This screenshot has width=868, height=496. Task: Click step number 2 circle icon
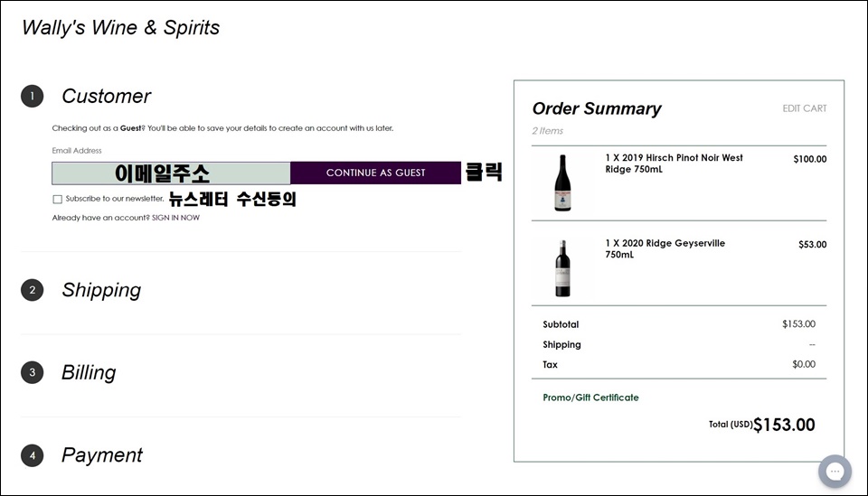click(x=33, y=290)
